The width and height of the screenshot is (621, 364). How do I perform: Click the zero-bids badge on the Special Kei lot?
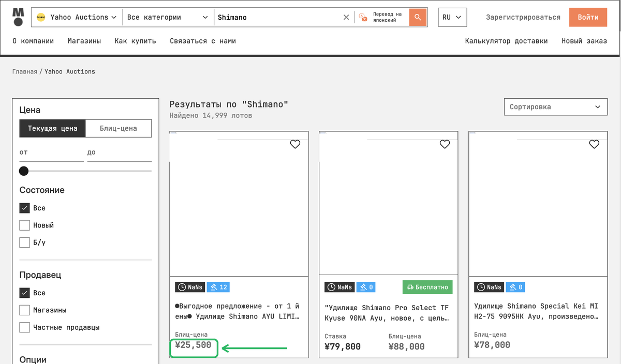(516, 287)
